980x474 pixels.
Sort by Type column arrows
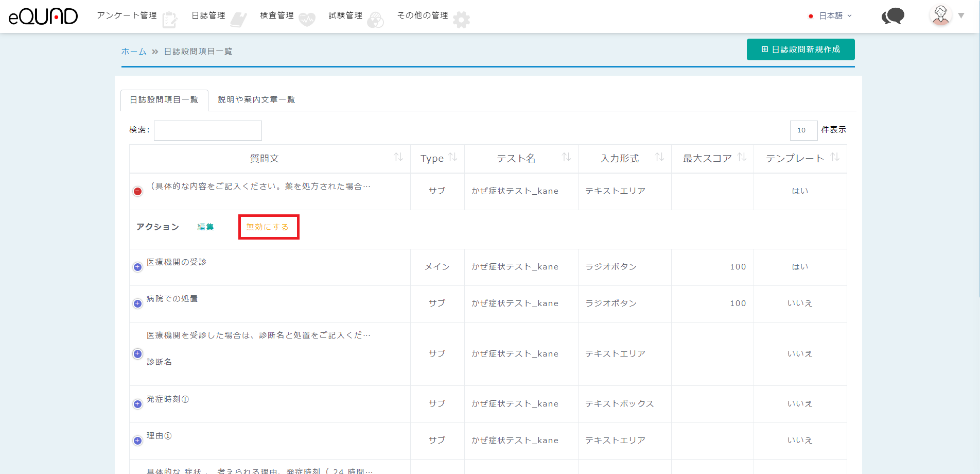[453, 157]
